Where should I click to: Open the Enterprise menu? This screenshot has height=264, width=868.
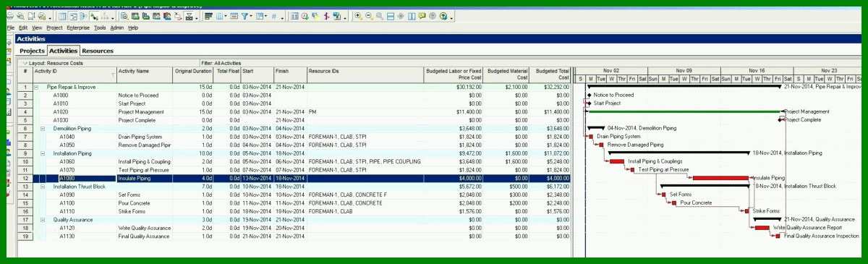point(78,27)
